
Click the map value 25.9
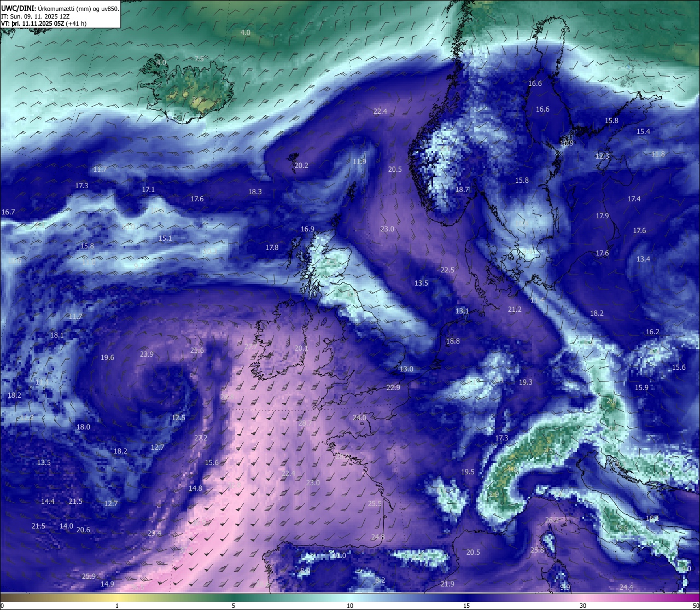click(x=89, y=576)
